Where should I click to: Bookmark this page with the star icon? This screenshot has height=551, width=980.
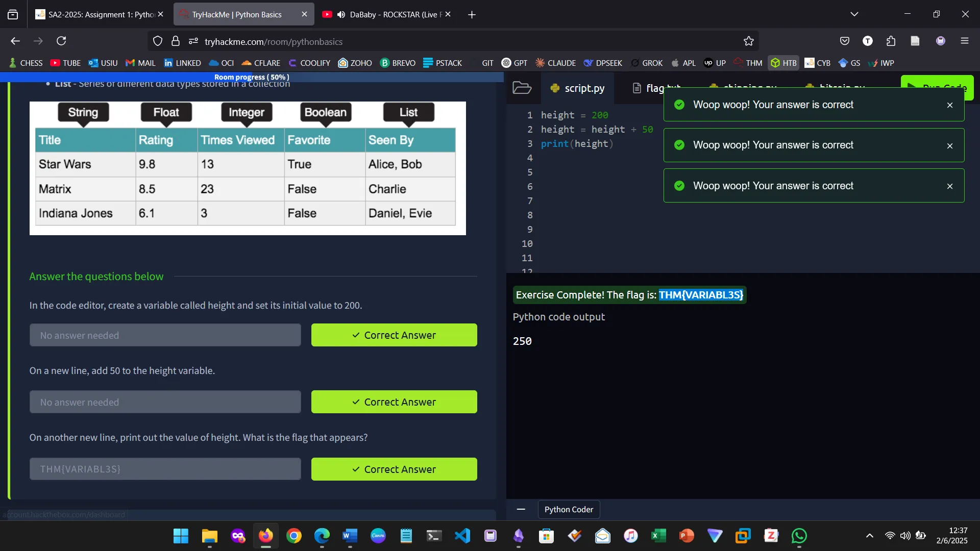(748, 41)
